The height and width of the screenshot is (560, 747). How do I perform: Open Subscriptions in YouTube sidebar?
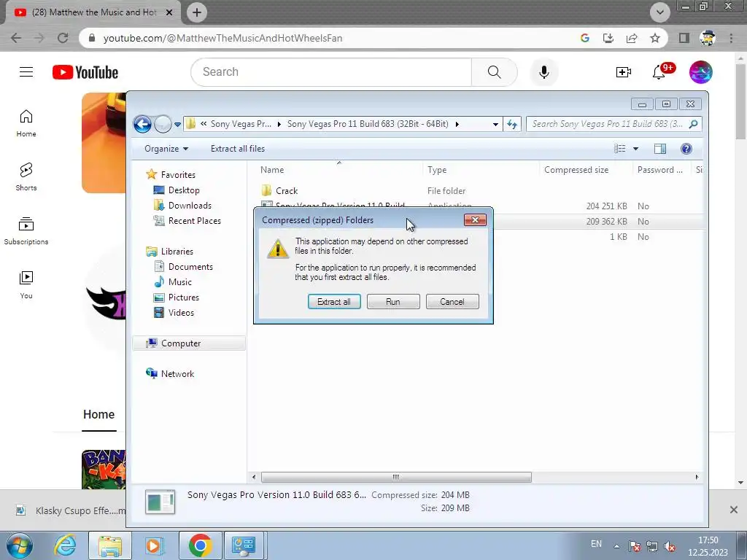tap(26, 231)
